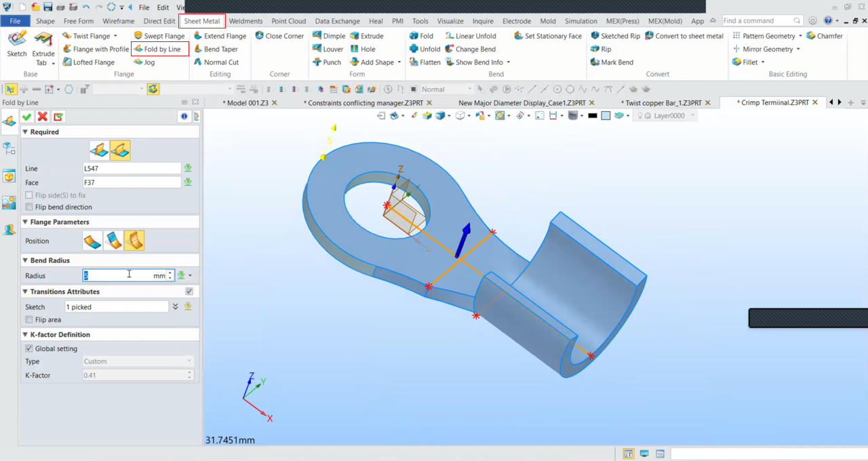Viewport: 868px width, 461px height.
Task: Open the Layer0000 dropdown
Action: click(x=692, y=116)
